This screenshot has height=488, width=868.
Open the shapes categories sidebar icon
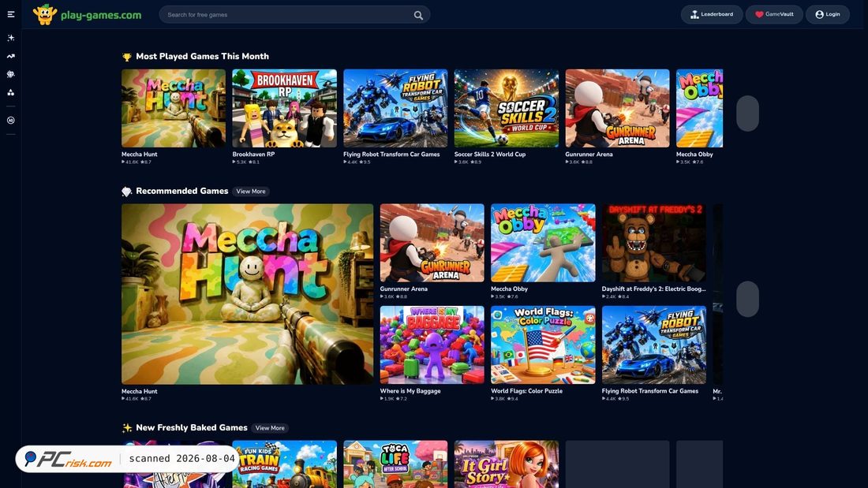[10, 92]
